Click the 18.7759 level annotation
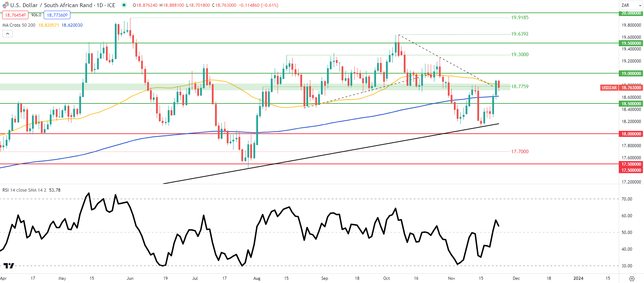Viewport: 644px width, 283px height. coord(520,86)
